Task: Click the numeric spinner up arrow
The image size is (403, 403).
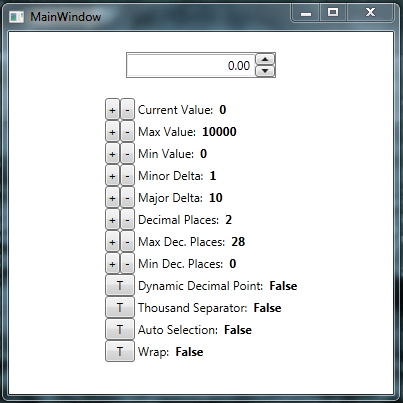Action: coord(265,59)
